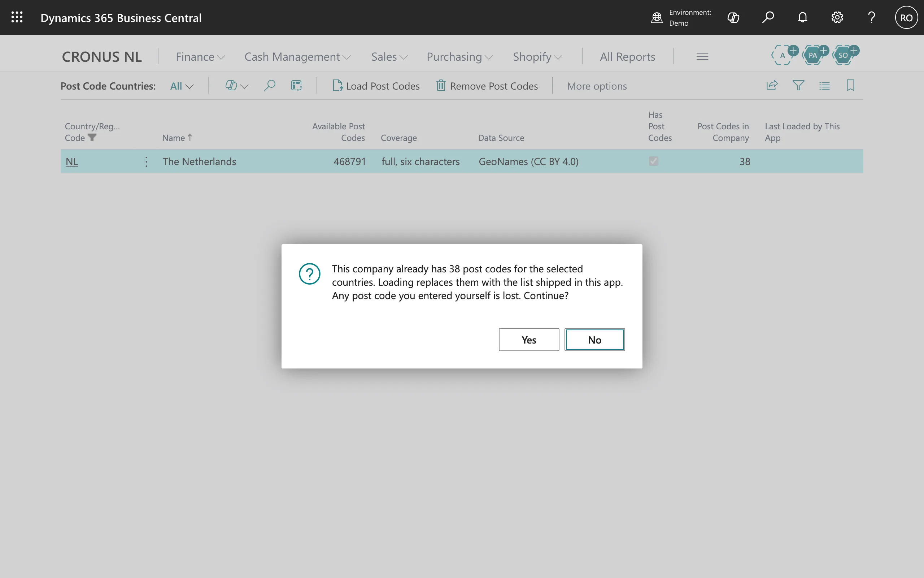Select the value 468791
The height and width of the screenshot is (578, 924).
pyautogui.click(x=350, y=162)
